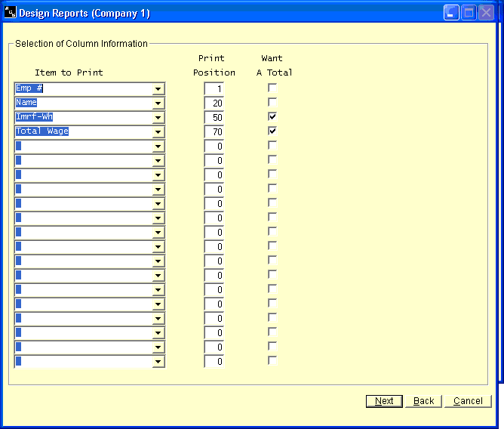504x429 pixels.
Task: Minimize the Design Reports window
Action: (x=451, y=13)
